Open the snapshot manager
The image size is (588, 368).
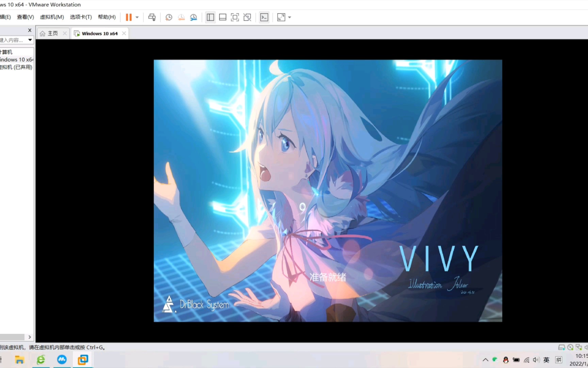[x=194, y=17]
